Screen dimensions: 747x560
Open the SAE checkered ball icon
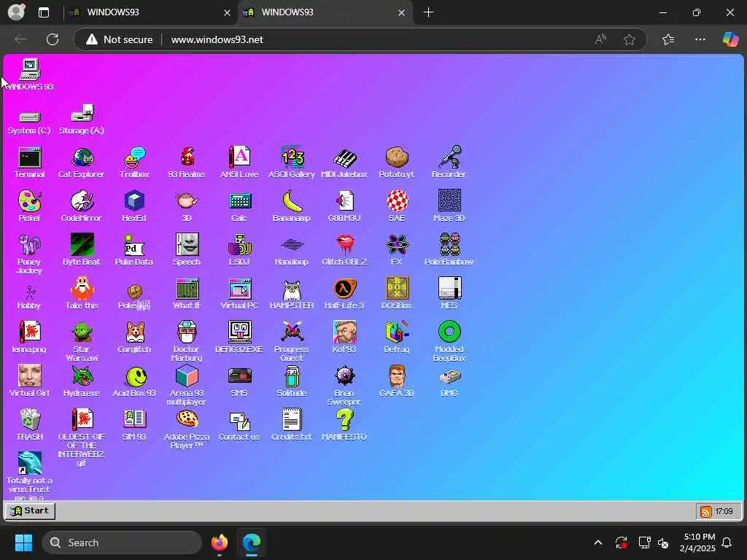396,206
